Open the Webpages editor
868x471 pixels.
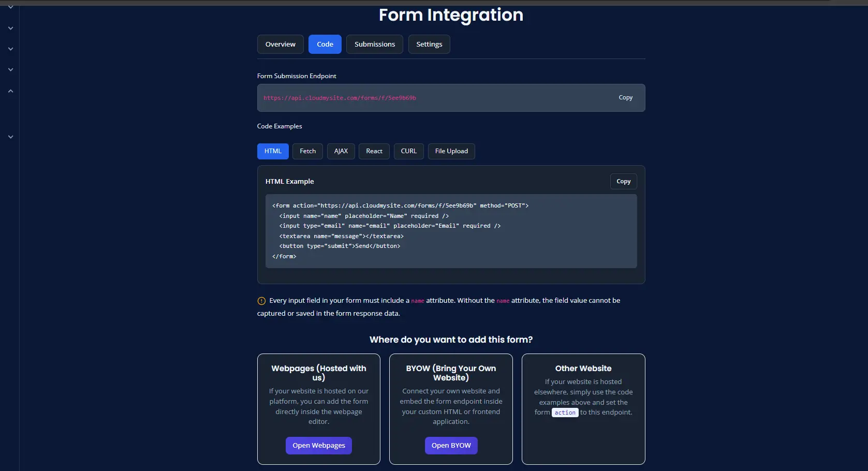click(x=318, y=445)
